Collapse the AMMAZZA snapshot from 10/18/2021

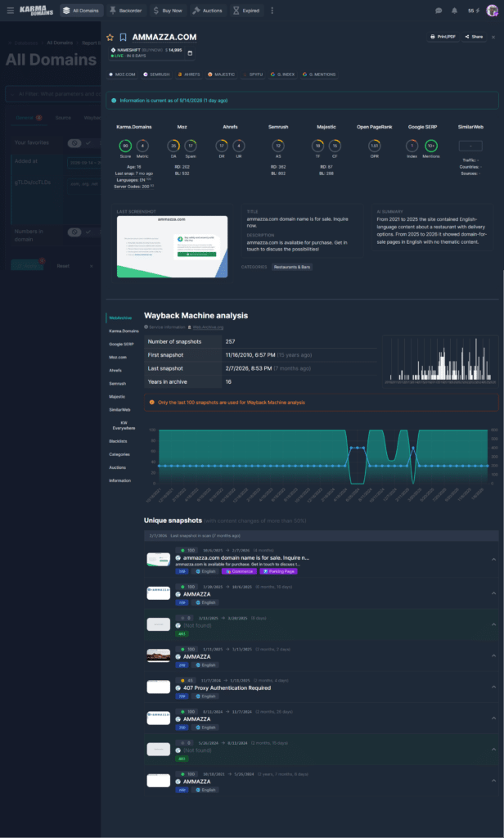494,781
